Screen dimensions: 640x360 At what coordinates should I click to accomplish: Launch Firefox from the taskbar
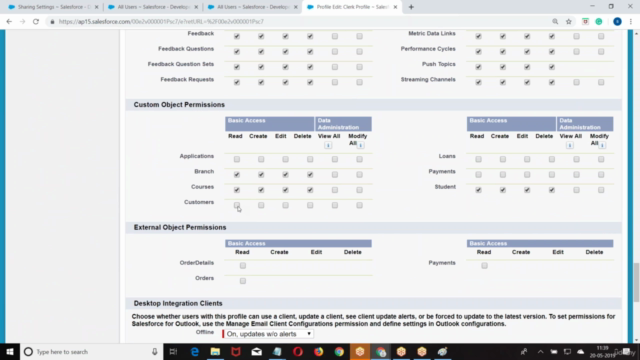[318, 351]
